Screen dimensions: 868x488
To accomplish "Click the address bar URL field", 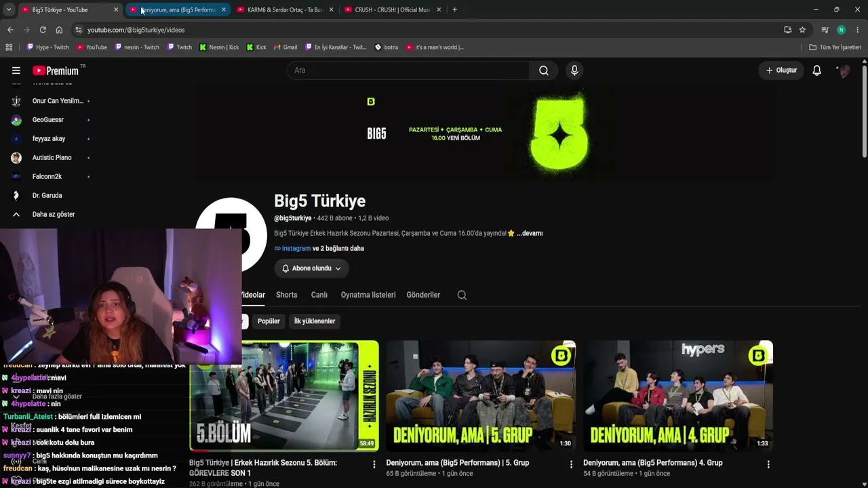I will [434, 30].
